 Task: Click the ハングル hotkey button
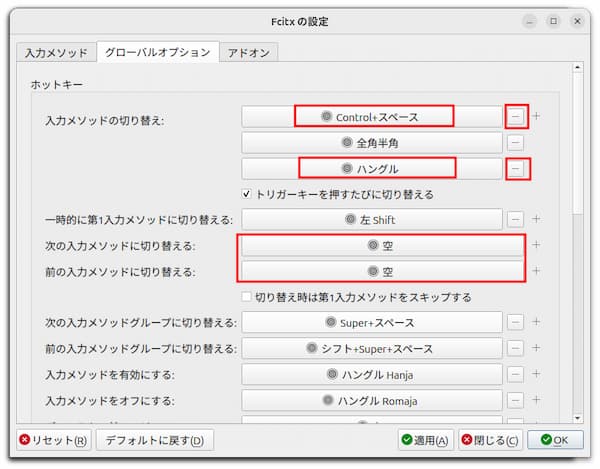[x=372, y=169]
